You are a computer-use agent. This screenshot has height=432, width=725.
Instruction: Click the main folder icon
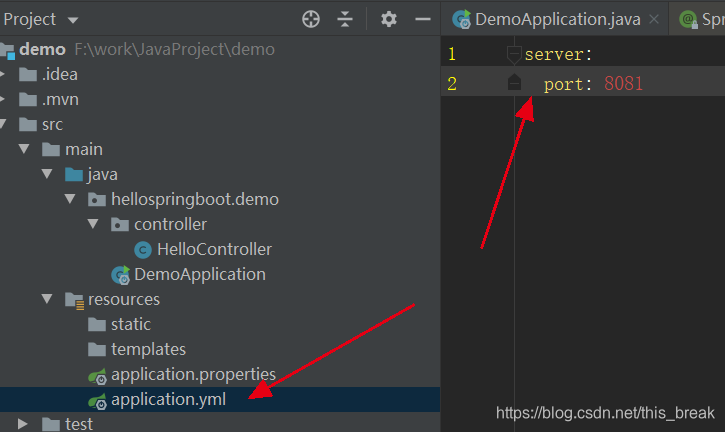(51, 149)
